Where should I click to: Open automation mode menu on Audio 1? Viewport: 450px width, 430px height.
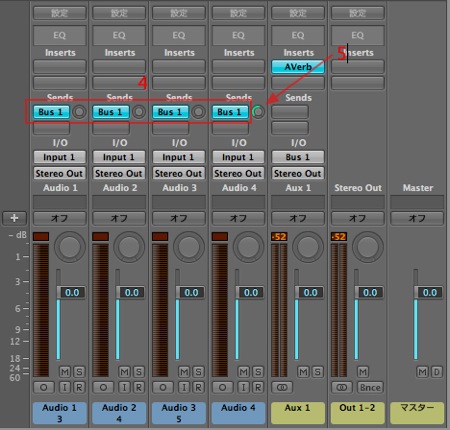pos(60,218)
